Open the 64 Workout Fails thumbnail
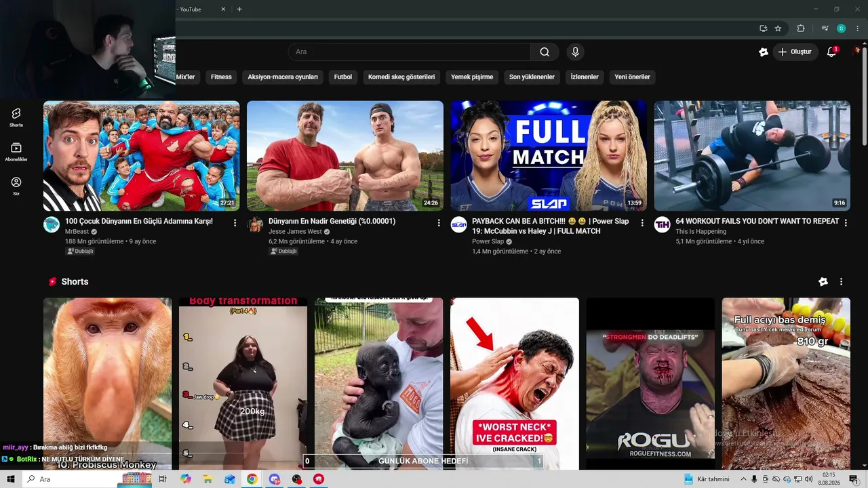The width and height of the screenshot is (868, 488). click(x=752, y=156)
